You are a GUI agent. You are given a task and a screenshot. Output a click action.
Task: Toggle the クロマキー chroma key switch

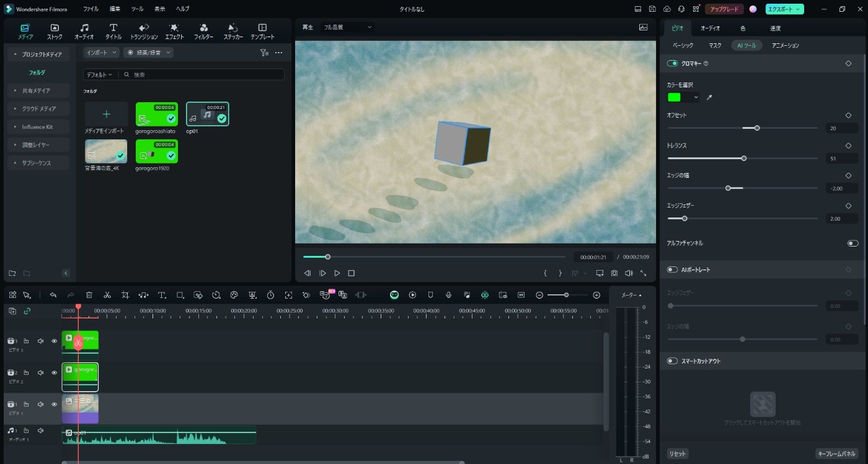[x=672, y=63]
